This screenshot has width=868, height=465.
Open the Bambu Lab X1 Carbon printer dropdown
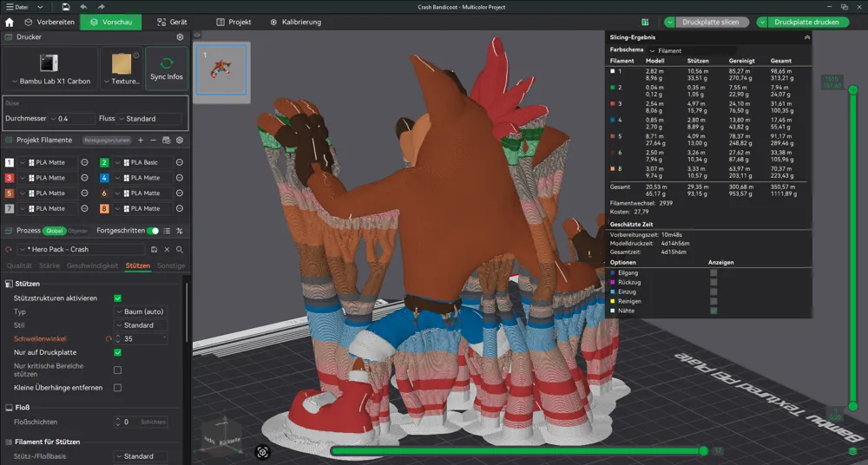(x=50, y=81)
